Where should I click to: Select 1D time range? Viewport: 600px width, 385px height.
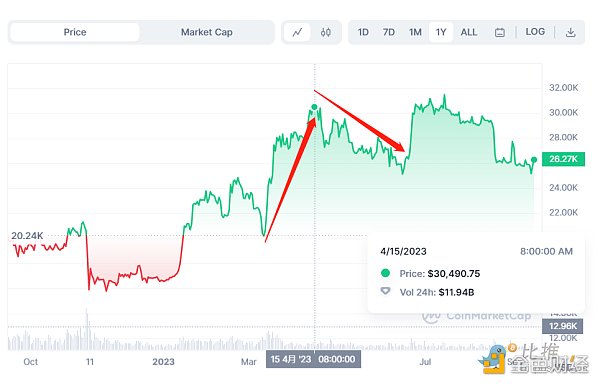[x=363, y=32]
